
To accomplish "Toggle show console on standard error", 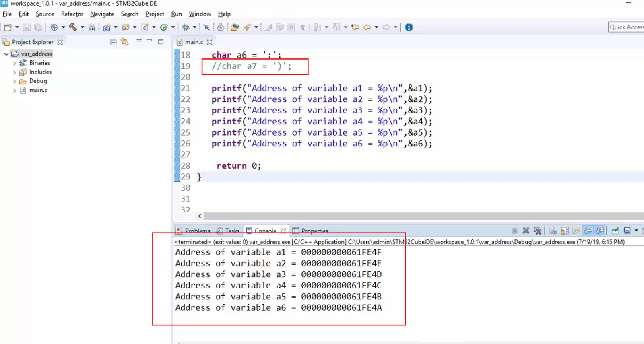I will 600,231.
